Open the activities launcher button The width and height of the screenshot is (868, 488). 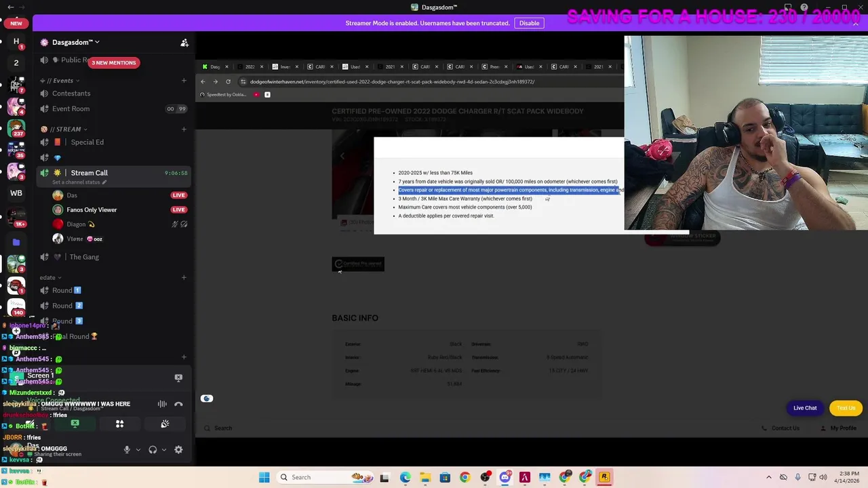tap(119, 424)
